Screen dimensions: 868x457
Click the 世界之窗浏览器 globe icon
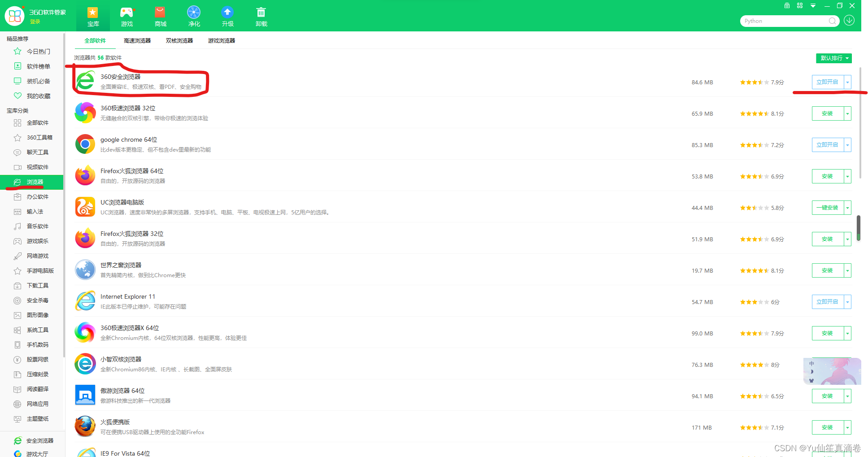85,270
